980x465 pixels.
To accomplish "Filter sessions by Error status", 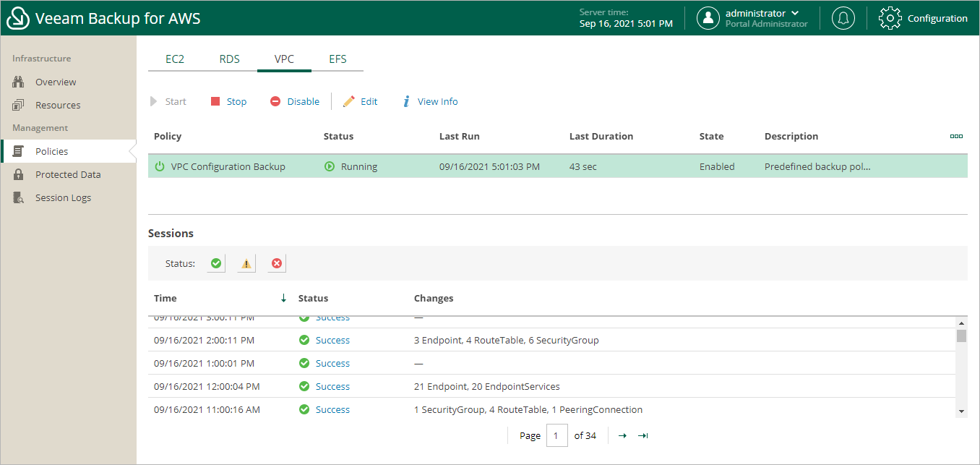I will [x=276, y=263].
